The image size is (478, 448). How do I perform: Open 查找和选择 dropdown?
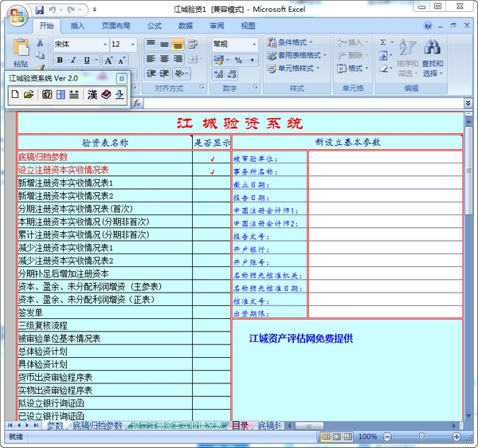[x=433, y=69]
